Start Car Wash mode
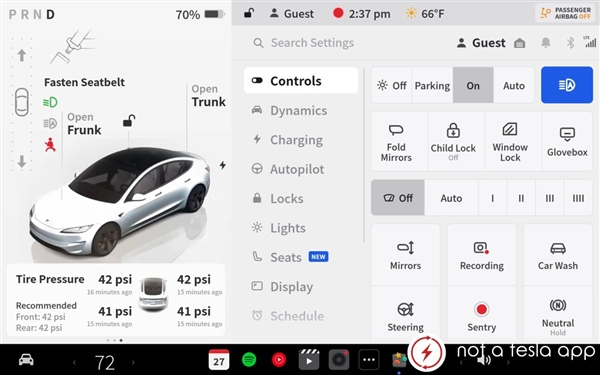Viewport: 600px width, 375px height. point(558,255)
